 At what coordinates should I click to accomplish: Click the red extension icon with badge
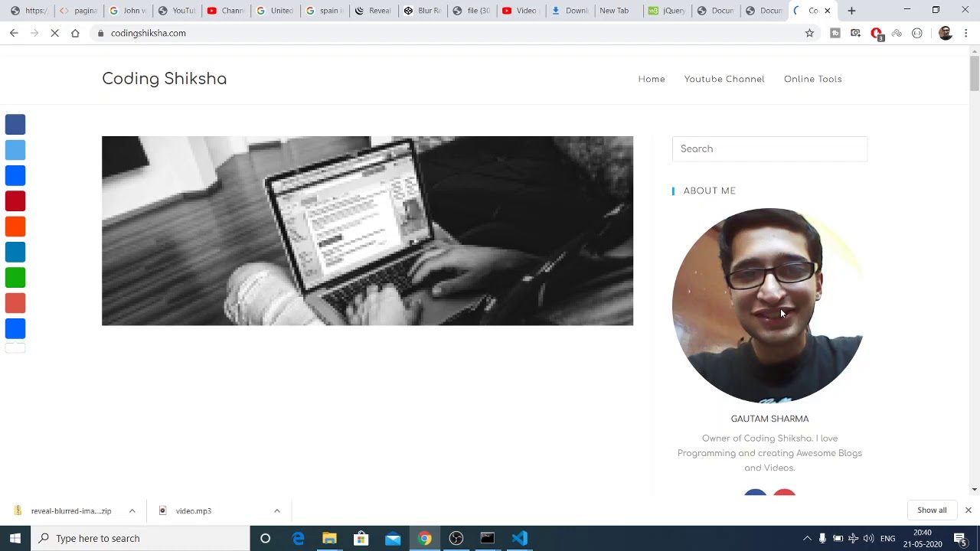point(877,33)
